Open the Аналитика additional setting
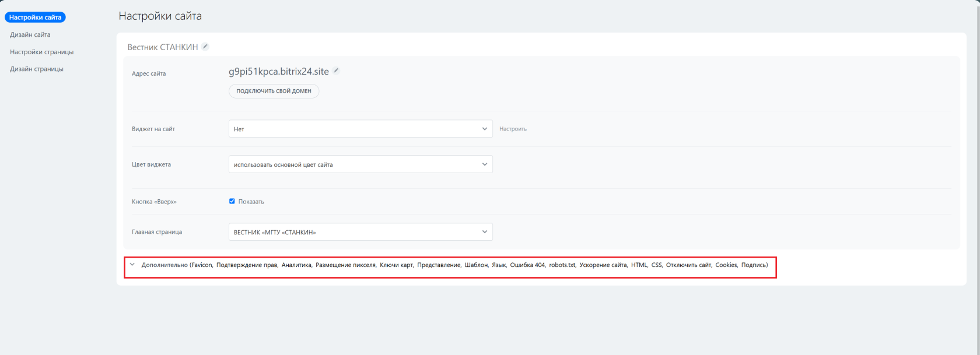 296,265
